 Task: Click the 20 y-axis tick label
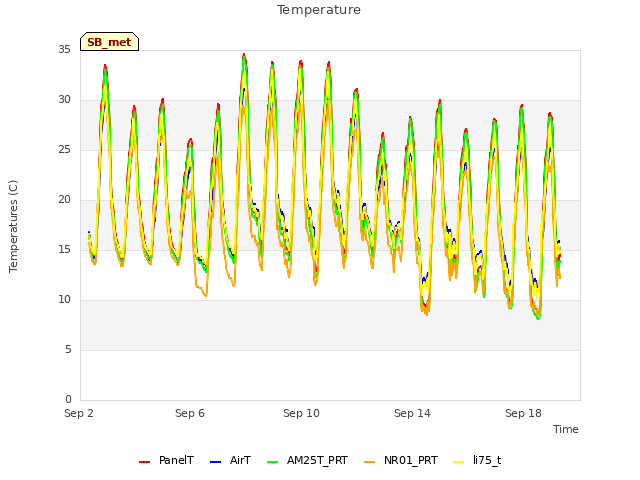click(64, 200)
